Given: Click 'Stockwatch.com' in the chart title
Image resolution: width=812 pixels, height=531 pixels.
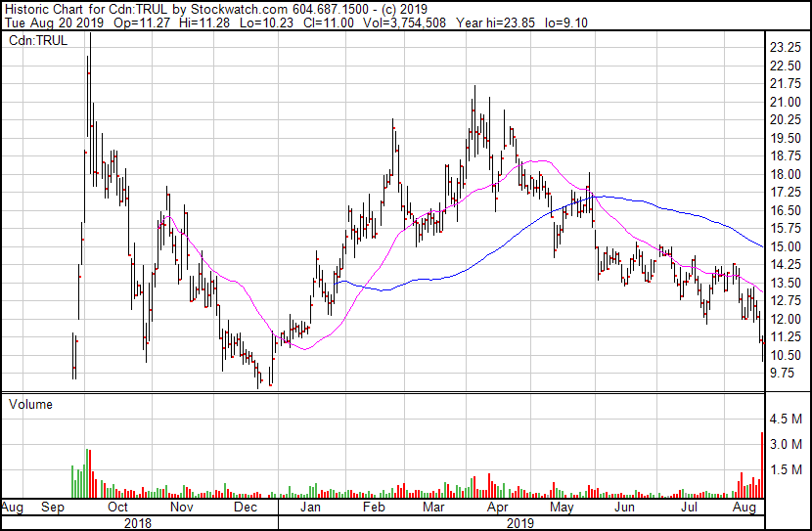Looking at the screenshot, I should point(240,10).
